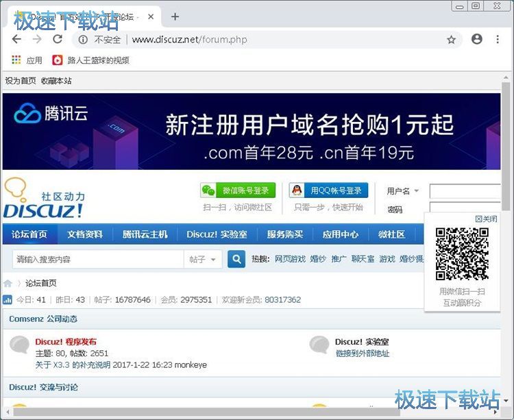Reload the page with refresh icon
The image size is (514, 420).
point(58,39)
